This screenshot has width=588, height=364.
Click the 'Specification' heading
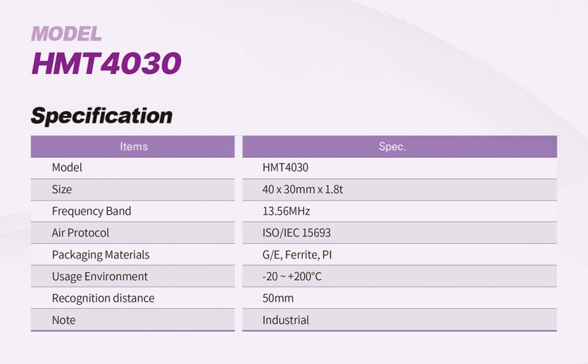101,116
